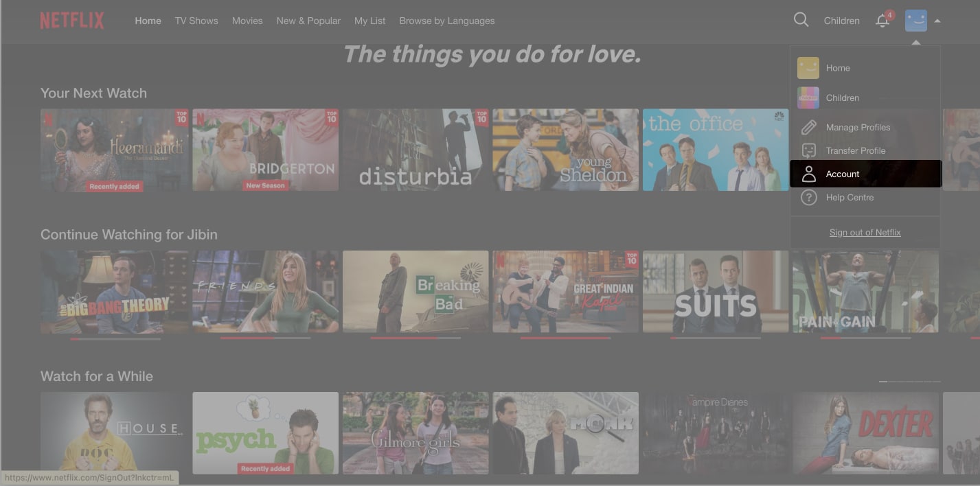Select the yellow Home profile avatar
This screenshot has height=486, width=980.
[808, 68]
